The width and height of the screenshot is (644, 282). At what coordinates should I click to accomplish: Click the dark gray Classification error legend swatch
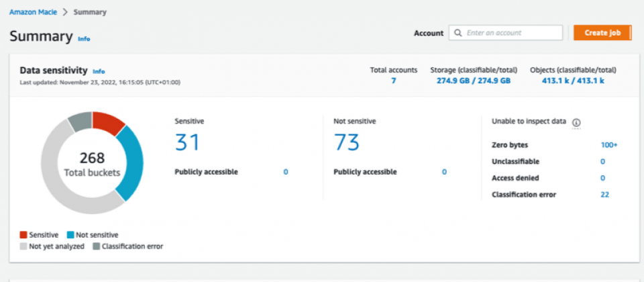[96, 246]
